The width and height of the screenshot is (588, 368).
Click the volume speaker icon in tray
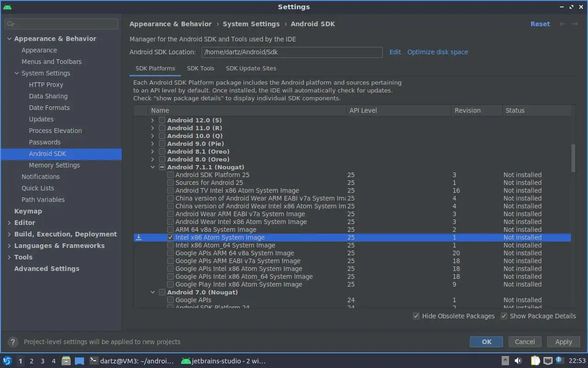pos(518,361)
